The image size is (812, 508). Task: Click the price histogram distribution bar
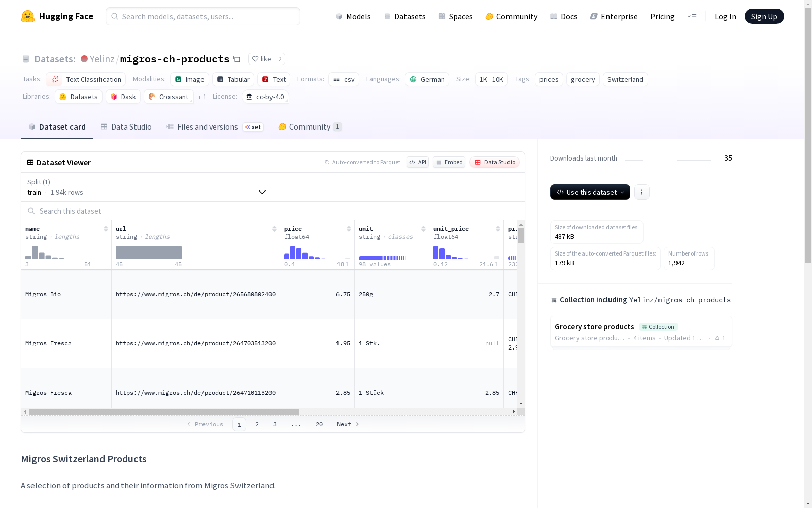tap(317, 252)
